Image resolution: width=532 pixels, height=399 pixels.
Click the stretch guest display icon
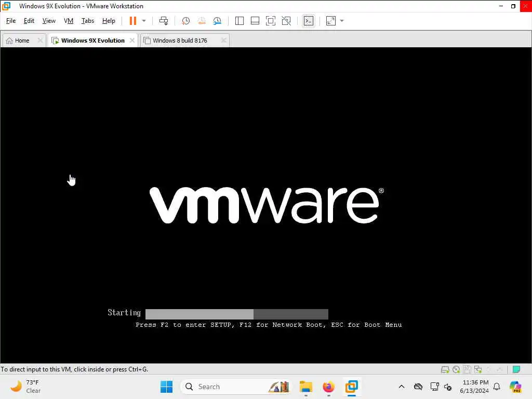[331, 21]
